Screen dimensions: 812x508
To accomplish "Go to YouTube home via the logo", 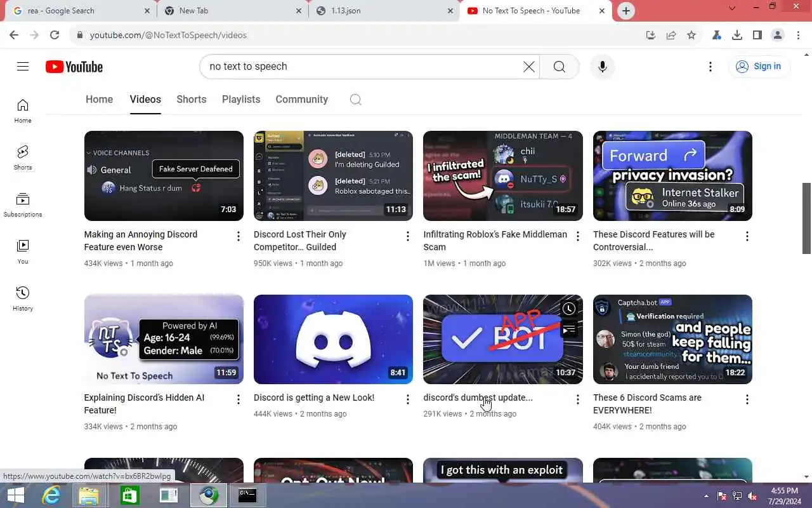I will pyautogui.click(x=74, y=67).
